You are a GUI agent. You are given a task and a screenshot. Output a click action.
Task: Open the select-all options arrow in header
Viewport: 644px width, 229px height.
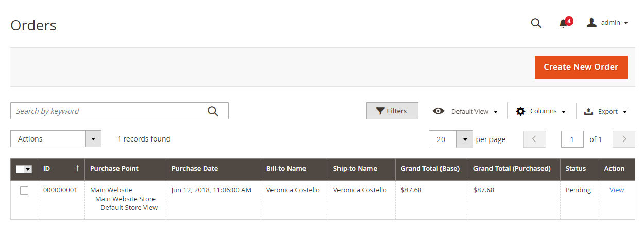(28, 169)
